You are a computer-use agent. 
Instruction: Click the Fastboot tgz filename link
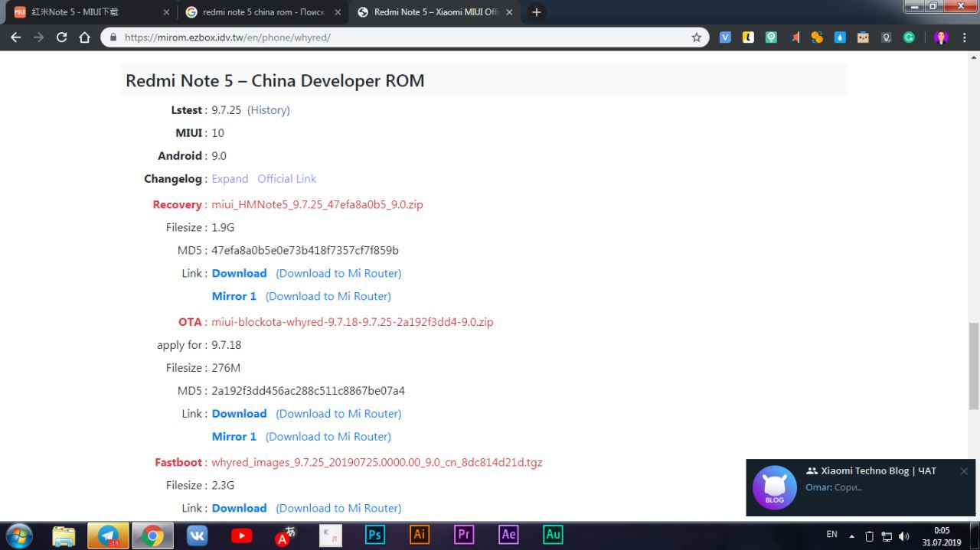tap(377, 462)
